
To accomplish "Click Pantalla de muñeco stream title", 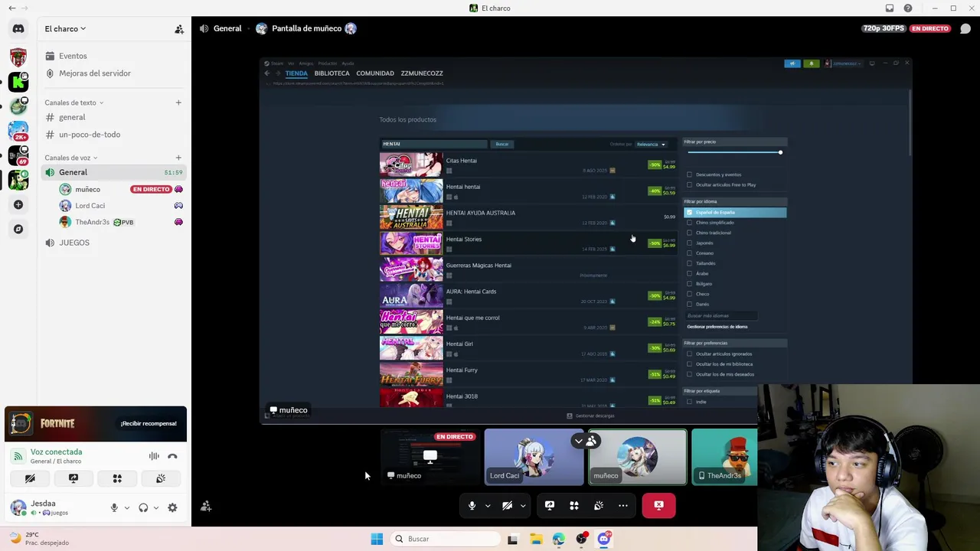I will click(306, 28).
